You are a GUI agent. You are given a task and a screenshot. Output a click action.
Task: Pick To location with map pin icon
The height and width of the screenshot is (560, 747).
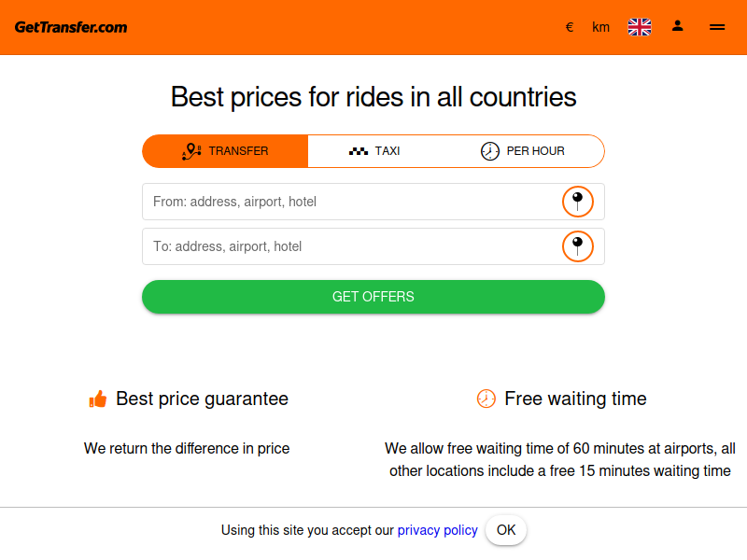coord(577,246)
